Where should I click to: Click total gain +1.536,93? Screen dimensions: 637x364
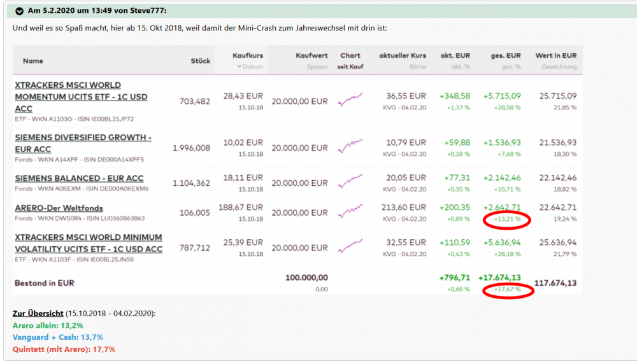point(502,143)
